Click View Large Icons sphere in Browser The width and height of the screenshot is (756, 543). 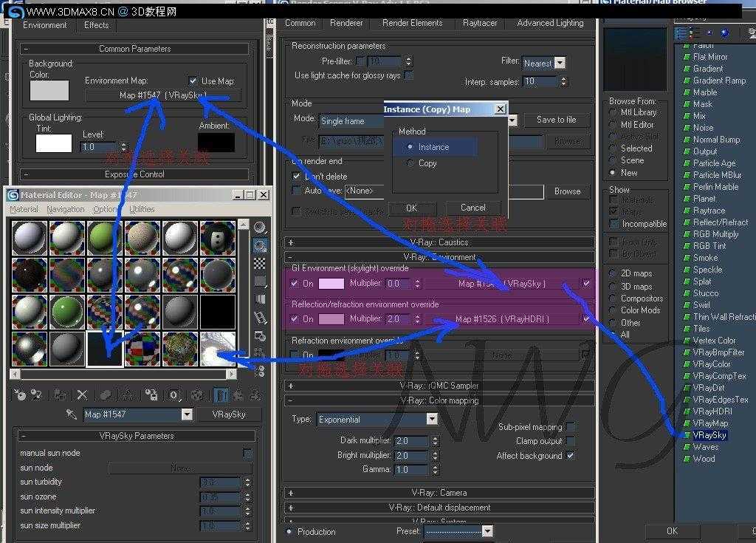[x=724, y=33]
